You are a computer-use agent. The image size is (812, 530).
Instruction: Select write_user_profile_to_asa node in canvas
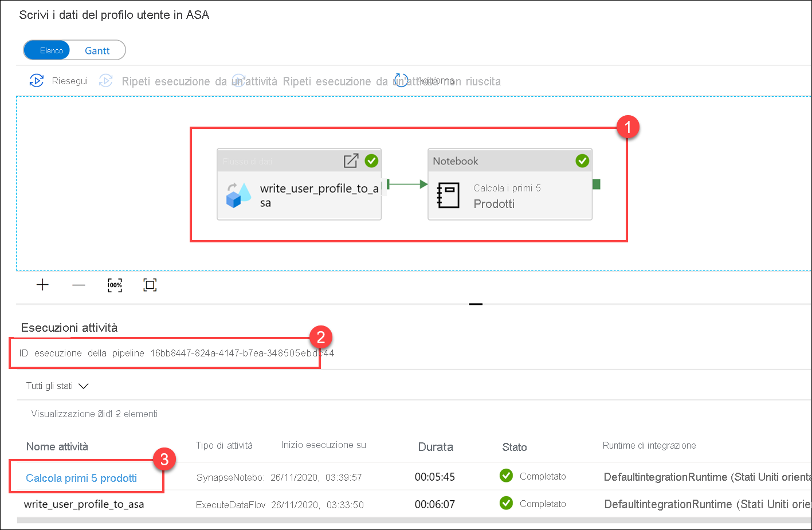point(299,184)
